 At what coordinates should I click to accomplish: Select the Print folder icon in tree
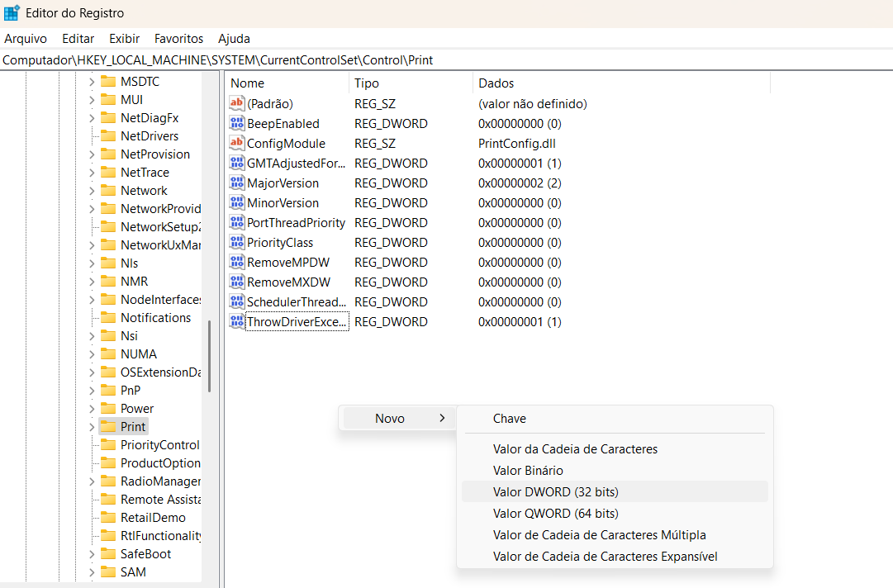[x=107, y=427]
